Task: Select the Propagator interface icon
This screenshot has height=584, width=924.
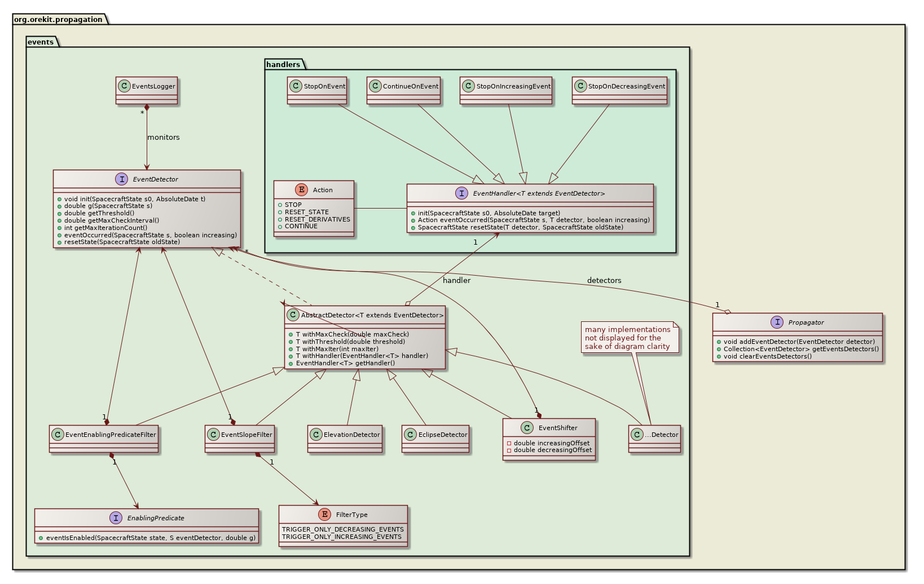Action: click(778, 322)
